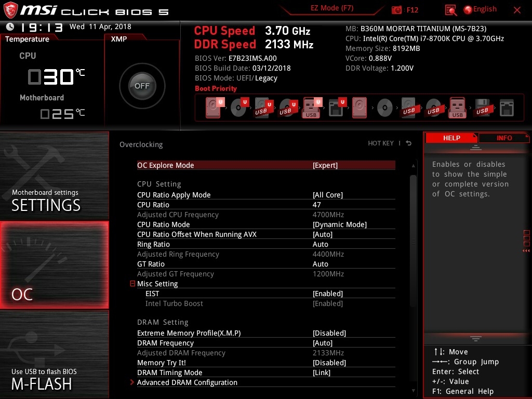The image size is (532, 399).
Task: Select the legacy network boot device icon
Action: click(x=507, y=108)
